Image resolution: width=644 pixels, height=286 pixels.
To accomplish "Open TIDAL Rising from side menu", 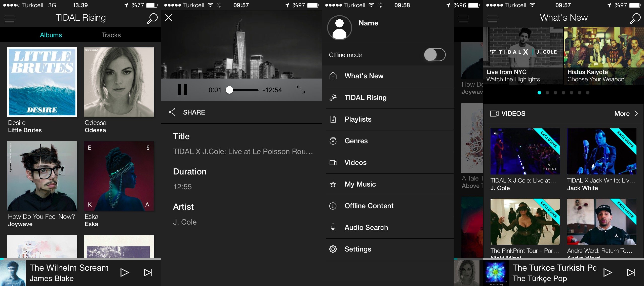I will pos(365,98).
